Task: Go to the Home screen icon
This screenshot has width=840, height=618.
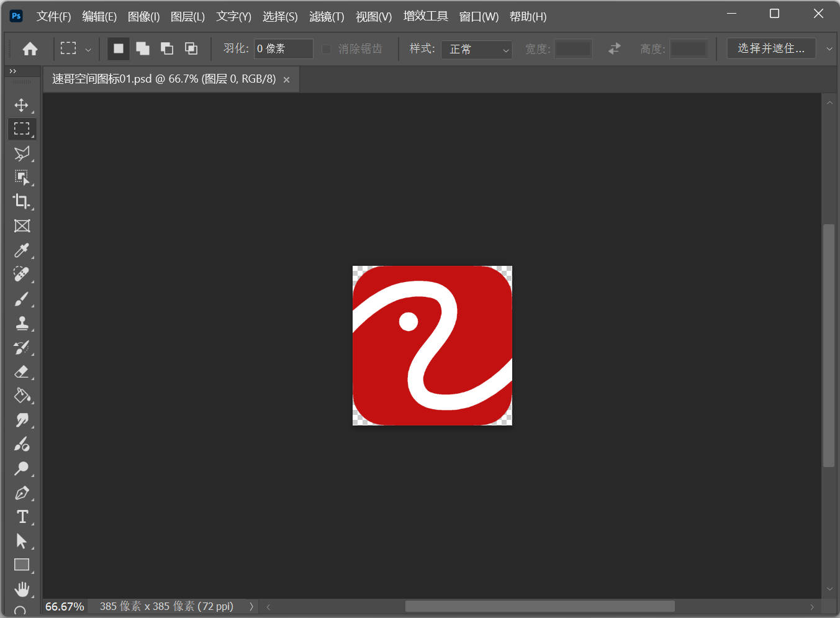Action: pos(30,48)
